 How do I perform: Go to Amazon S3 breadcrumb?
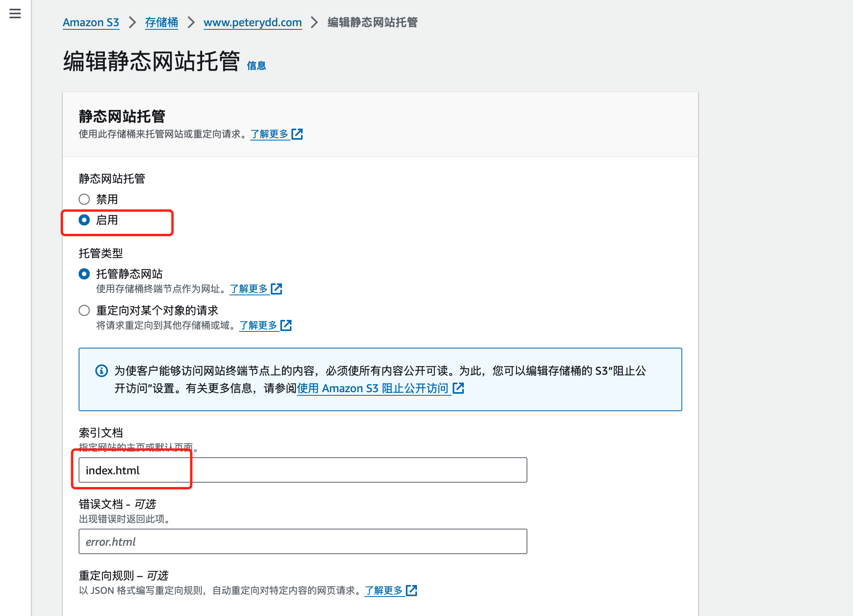tap(91, 23)
